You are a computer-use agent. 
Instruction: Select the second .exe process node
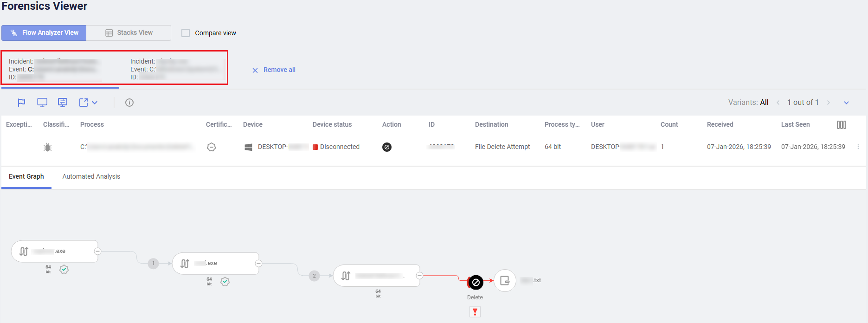point(216,263)
